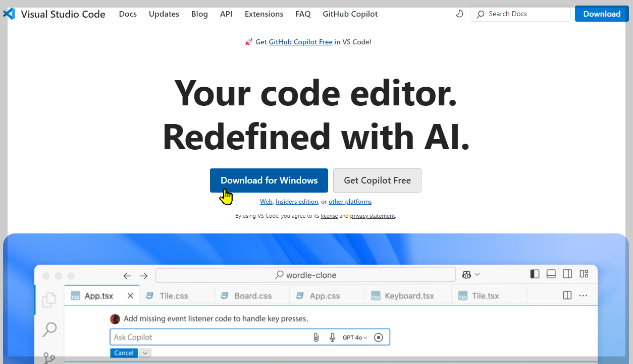This screenshot has width=633, height=364.
Task: Click the 'Add missing event listener code' prompt text
Action: click(x=216, y=319)
